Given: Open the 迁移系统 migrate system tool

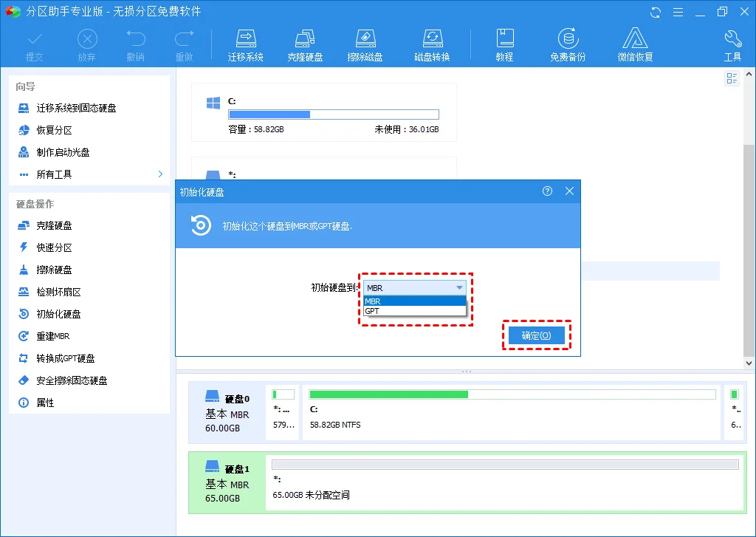Looking at the screenshot, I should 245,46.
